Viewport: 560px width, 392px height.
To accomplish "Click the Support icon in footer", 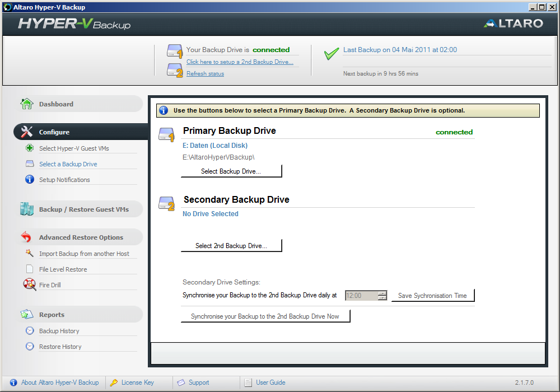I will tap(181, 382).
